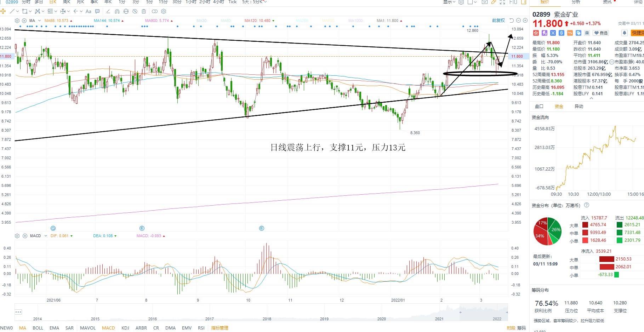Image resolution: width=644 pixels, height=332 pixels.
Task: Click the timeline navigator ellipsis button
Action: coord(18,312)
